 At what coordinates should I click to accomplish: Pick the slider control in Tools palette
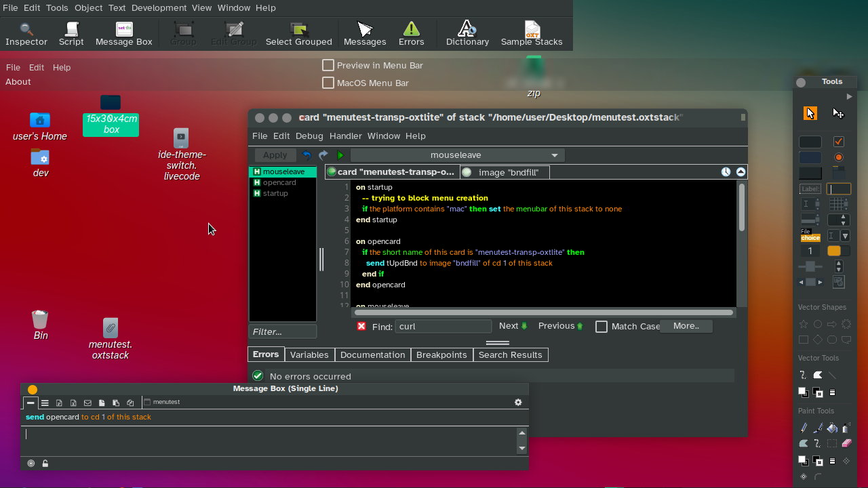click(x=810, y=267)
